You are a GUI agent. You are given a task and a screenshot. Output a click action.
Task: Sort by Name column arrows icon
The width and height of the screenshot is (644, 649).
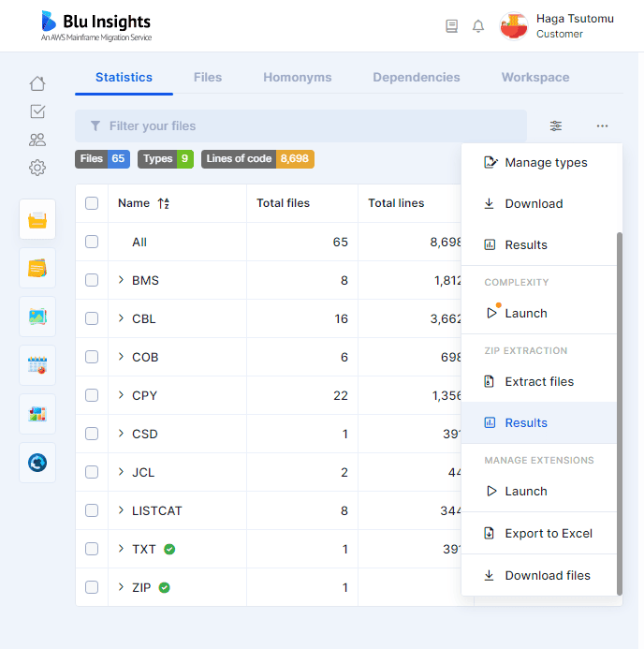(x=164, y=203)
